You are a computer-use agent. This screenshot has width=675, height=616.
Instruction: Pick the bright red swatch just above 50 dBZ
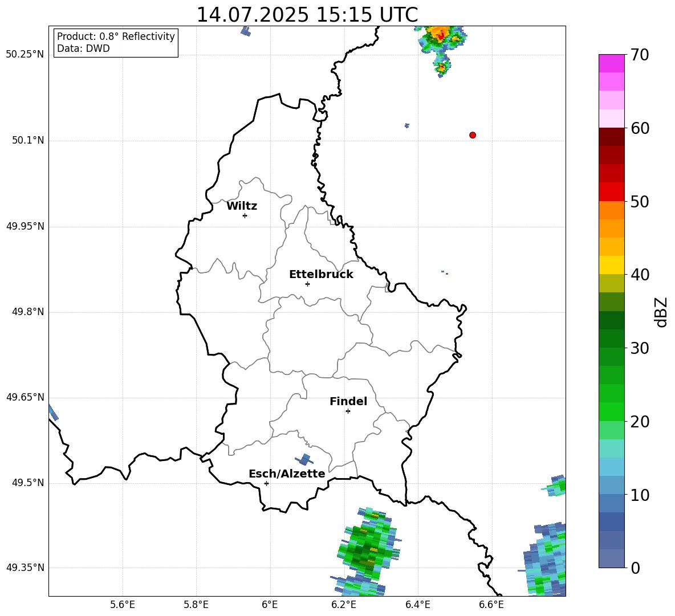[611, 192]
